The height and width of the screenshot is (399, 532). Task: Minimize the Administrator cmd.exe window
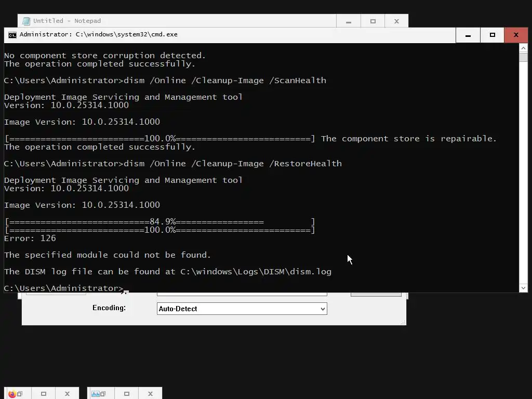click(x=468, y=35)
